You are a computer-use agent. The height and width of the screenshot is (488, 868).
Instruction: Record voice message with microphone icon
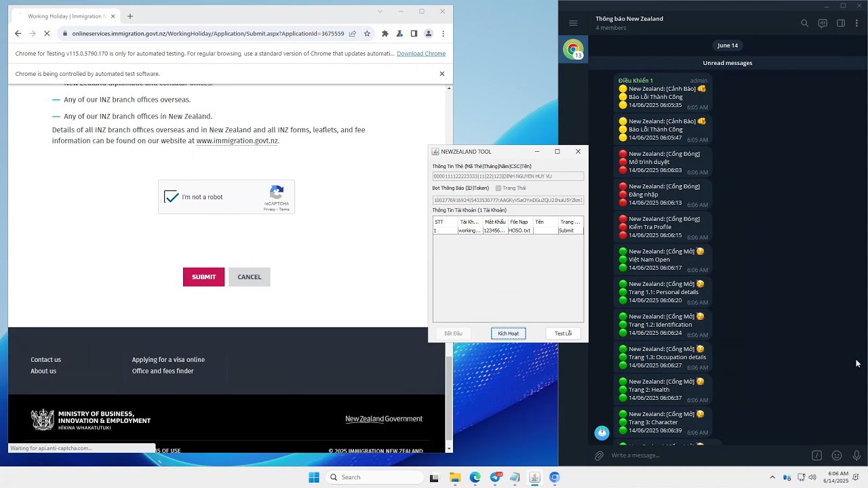(x=856, y=455)
